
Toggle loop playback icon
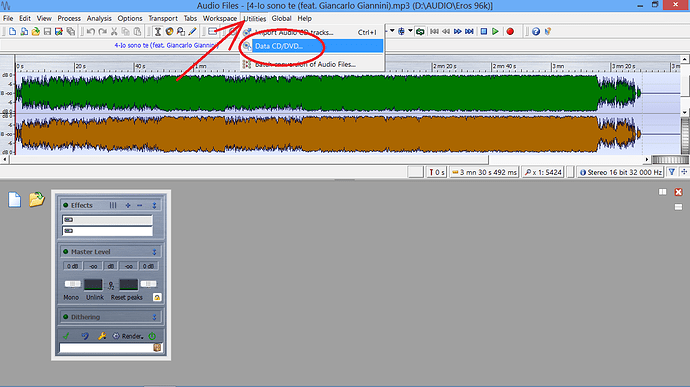420,32
